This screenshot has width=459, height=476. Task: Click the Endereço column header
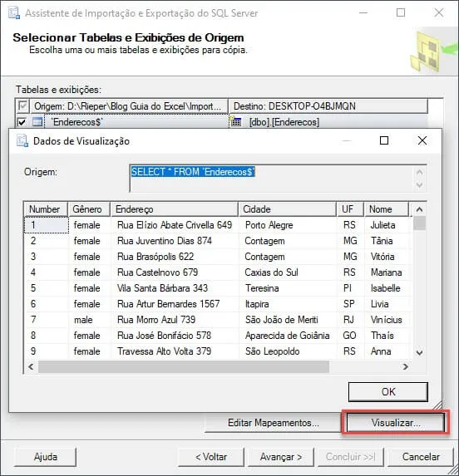point(175,209)
